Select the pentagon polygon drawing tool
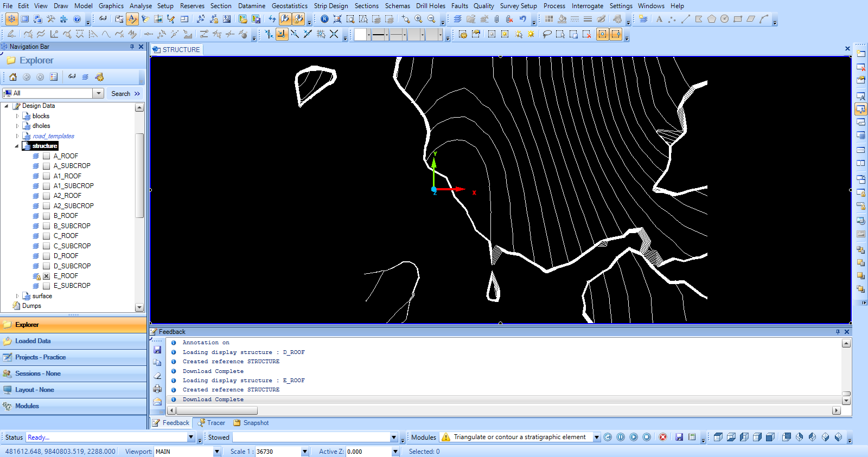Screen dimensions: 868x457 click(x=711, y=19)
